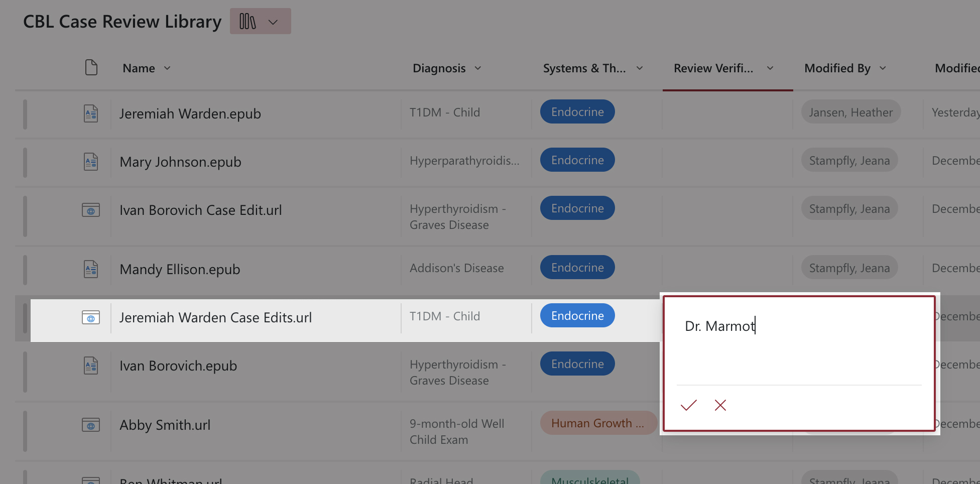980x484 pixels.
Task: Click the Jeremiah Warden.epub file icon
Action: [91, 113]
